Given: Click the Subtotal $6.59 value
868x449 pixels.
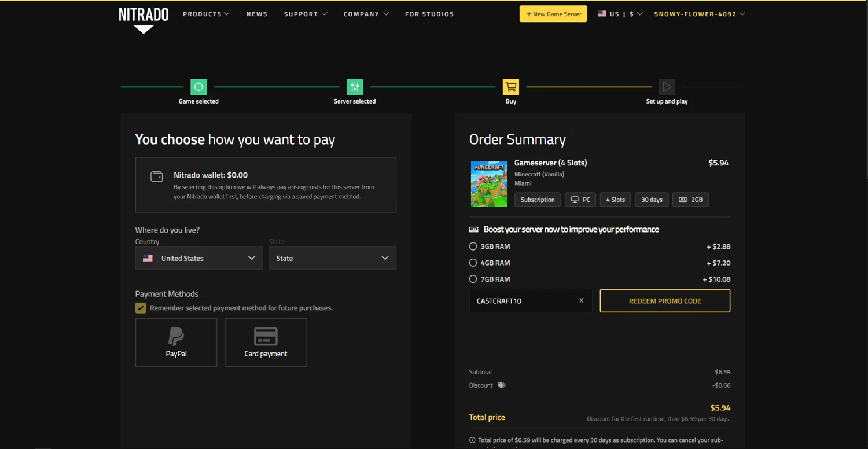Looking at the screenshot, I should tap(722, 372).
